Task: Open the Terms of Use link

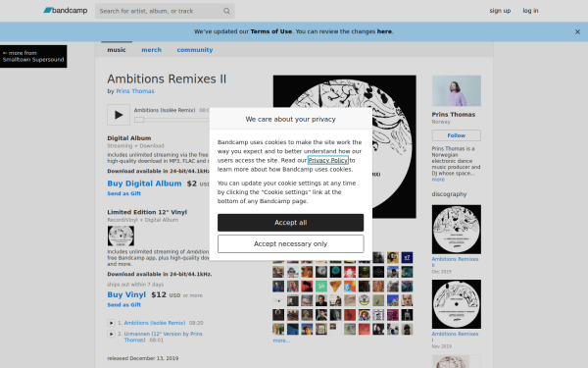Action: click(x=271, y=31)
